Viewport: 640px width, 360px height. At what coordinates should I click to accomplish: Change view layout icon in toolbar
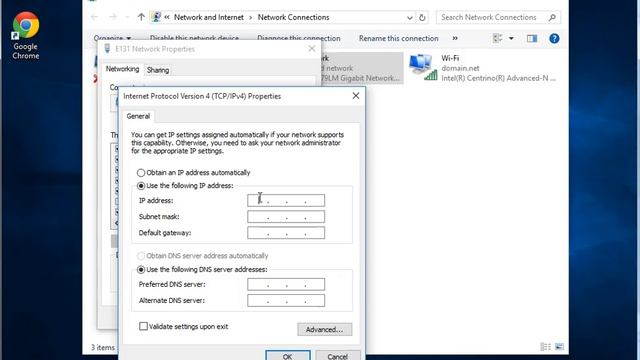[498, 38]
